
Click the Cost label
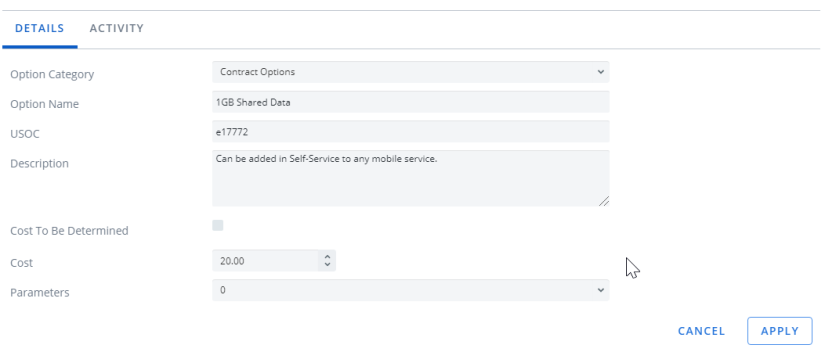(x=22, y=263)
